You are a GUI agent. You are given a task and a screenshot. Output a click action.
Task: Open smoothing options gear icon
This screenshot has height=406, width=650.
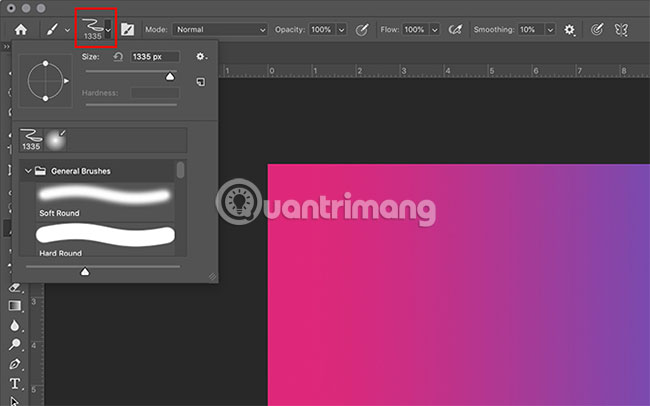pos(570,29)
